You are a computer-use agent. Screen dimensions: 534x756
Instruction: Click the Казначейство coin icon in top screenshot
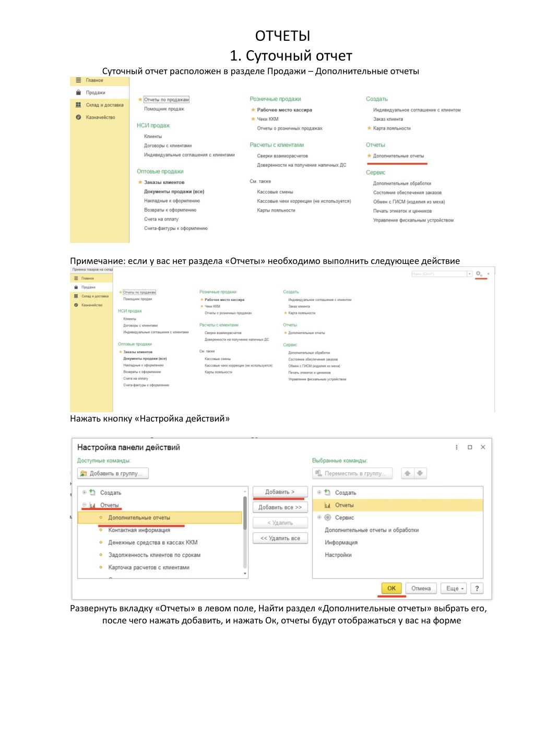78,118
